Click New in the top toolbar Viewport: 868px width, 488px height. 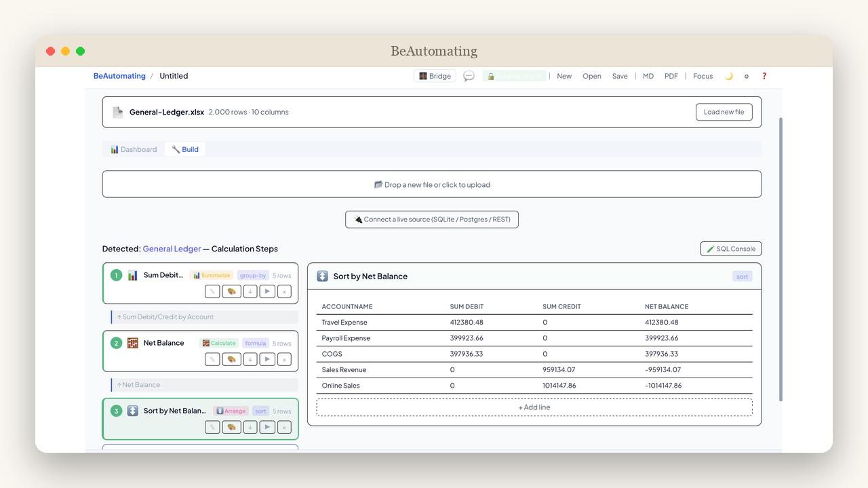564,76
